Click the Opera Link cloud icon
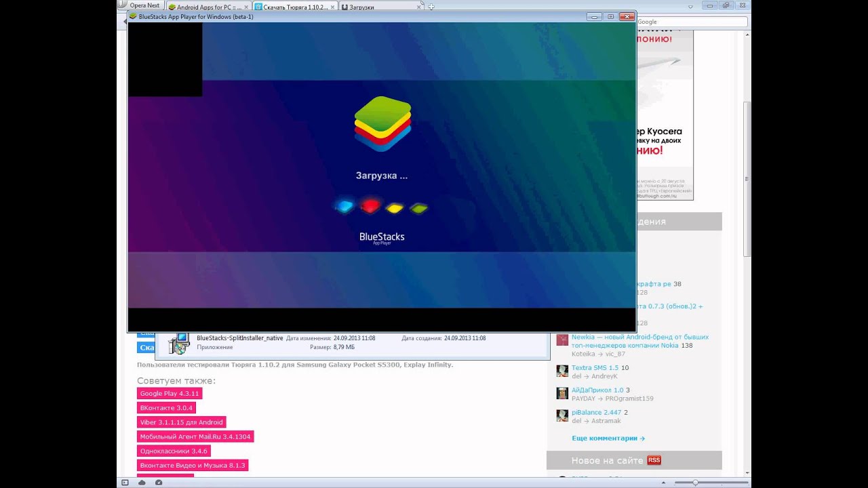The width and height of the screenshot is (868, 488). [x=142, y=483]
